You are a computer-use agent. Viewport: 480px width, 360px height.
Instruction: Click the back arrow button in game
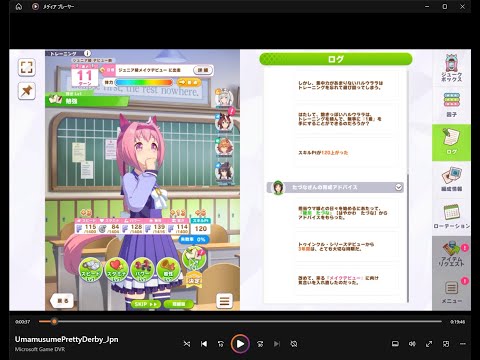pyautogui.click(x=62, y=301)
